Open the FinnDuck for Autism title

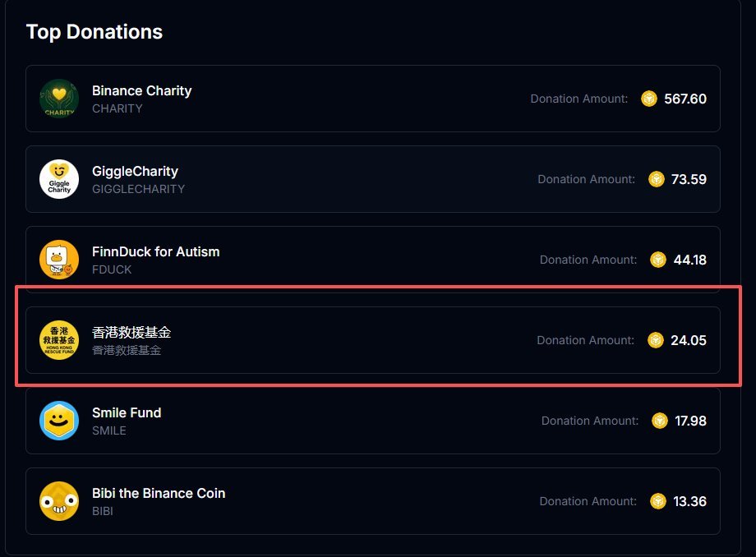(155, 251)
